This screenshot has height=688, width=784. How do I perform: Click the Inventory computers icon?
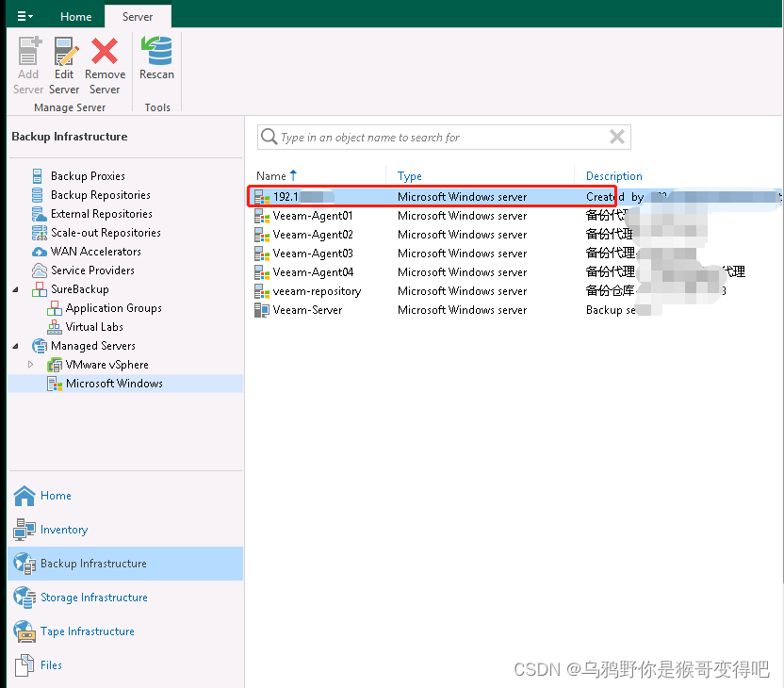pos(24,530)
